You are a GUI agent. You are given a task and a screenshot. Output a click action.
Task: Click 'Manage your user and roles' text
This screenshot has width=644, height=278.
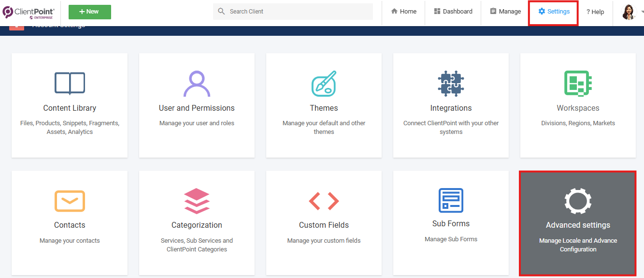pos(197,123)
